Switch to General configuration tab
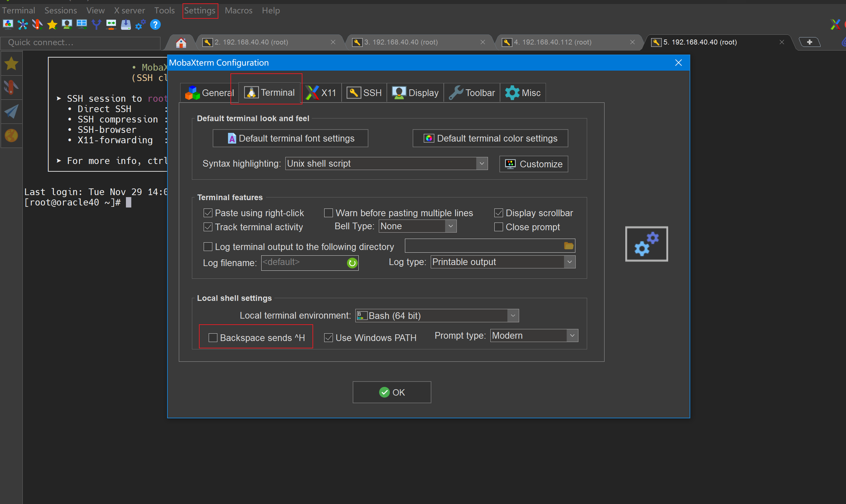The width and height of the screenshot is (846, 504). (x=209, y=93)
